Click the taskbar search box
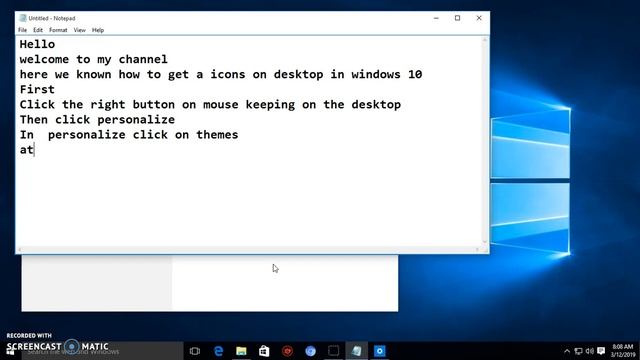 coord(102,351)
